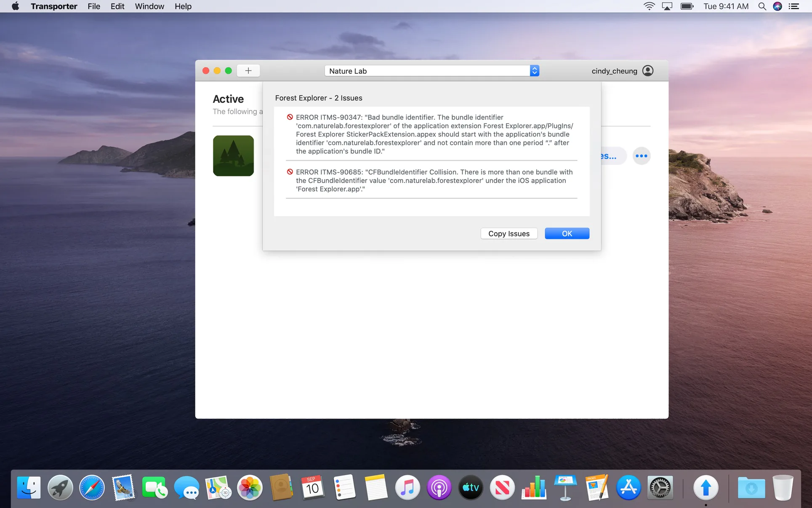Click the ITMS-90685 error icon
This screenshot has height=508, width=812.
(290, 172)
